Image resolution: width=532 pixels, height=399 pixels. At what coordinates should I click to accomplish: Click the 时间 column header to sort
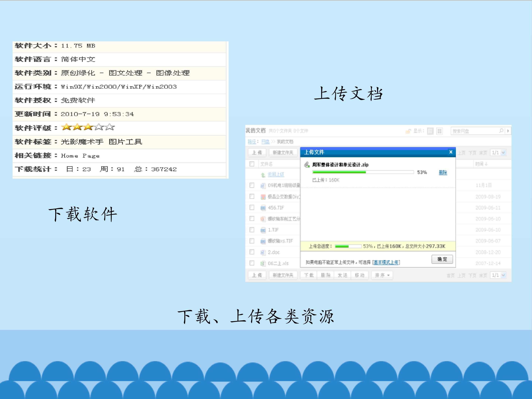482,164
